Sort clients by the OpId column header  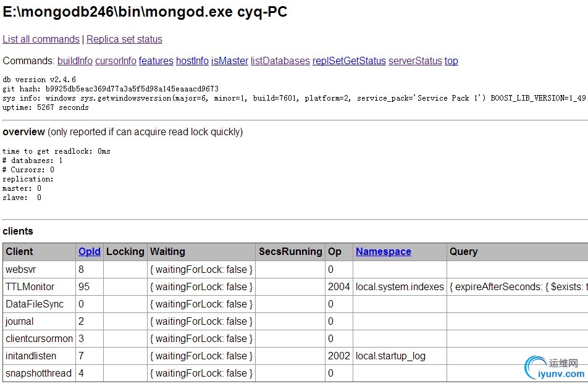point(89,252)
